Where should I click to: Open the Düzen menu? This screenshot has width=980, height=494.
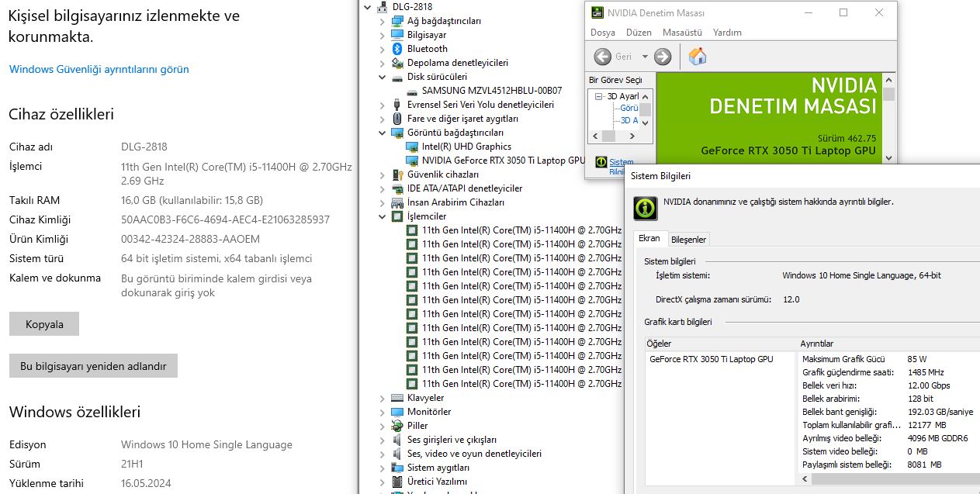click(x=639, y=33)
